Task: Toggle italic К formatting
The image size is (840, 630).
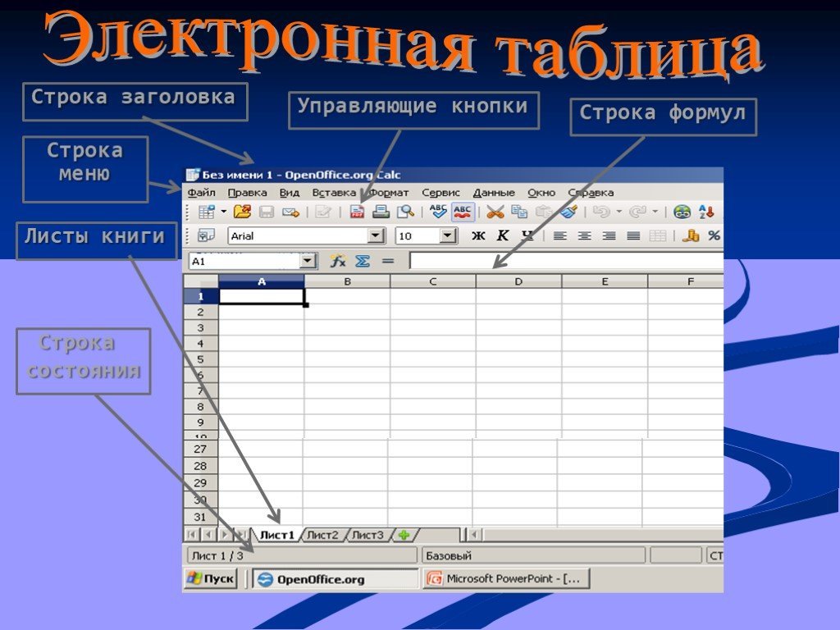Action: point(503,236)
